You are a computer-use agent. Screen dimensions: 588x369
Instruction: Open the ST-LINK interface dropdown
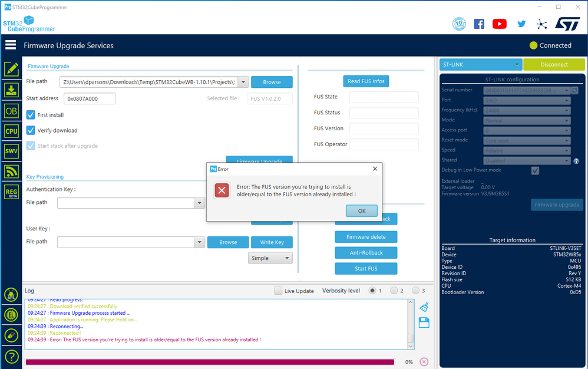(x=481, y=64)
